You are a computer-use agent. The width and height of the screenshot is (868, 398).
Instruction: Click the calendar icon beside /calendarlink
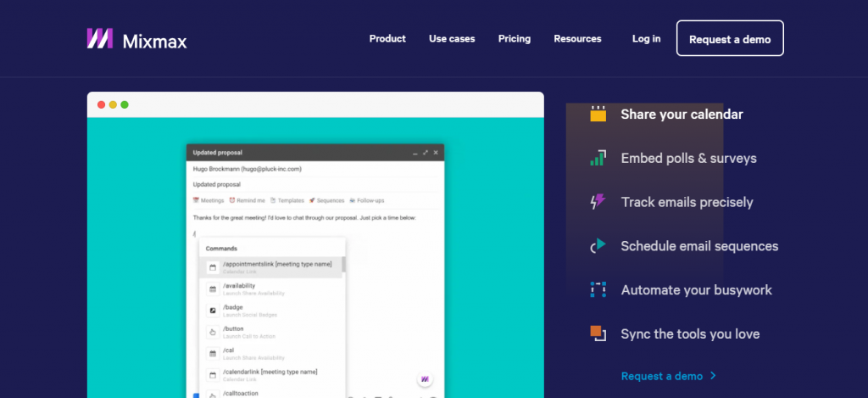(x=212, y=375)
